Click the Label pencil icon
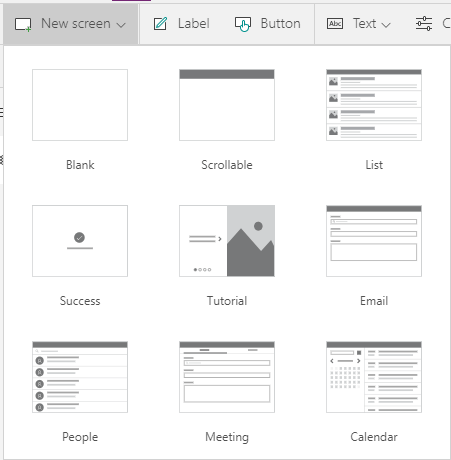The width and height of the screenshot is (451, 460). 160,24
